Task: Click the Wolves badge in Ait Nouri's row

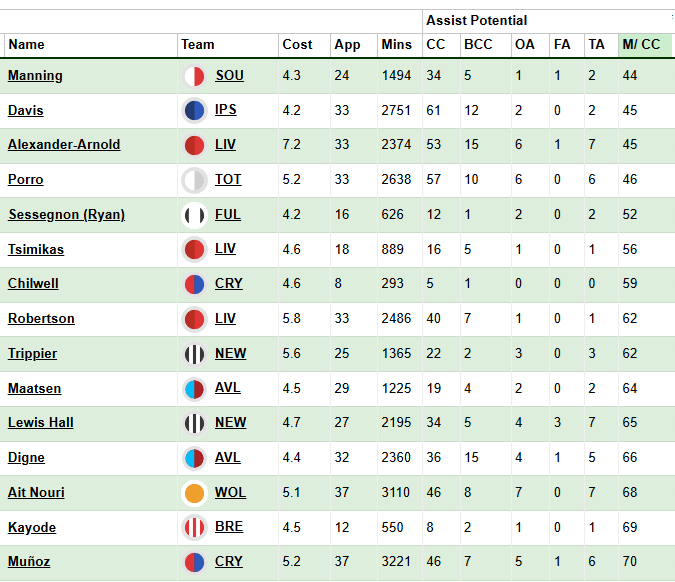Action: coord(195,493)
